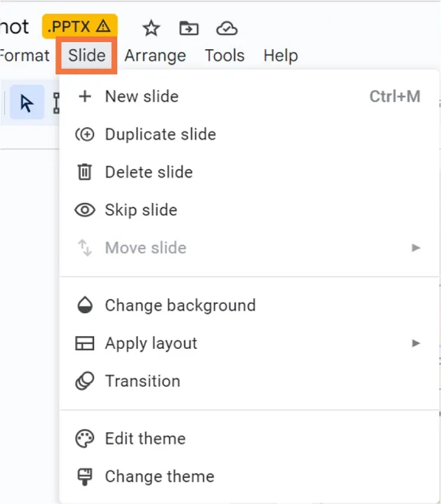
Task: Open the Help menu
Action: pyautogui.click(x=280, y=55)
